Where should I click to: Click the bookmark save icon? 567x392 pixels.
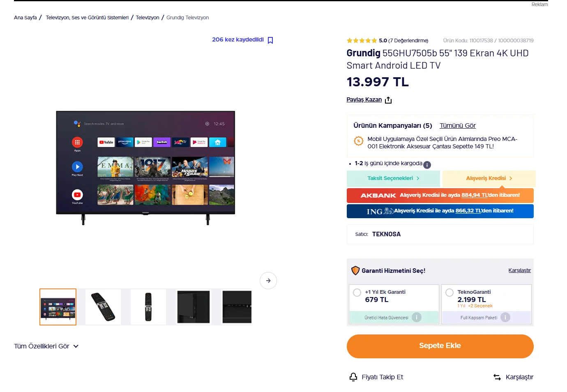pyautogui.click(x=270, y=40)
